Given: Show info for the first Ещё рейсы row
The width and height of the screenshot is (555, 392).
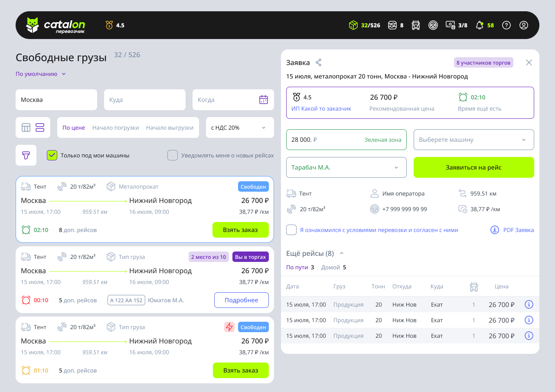Looking at the screenshot, I should [x=529, y=304].
